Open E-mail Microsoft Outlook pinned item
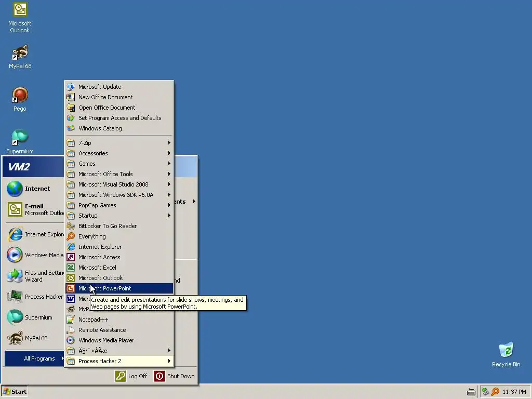This screenshot has width=532, height=399. pos(34,209)
